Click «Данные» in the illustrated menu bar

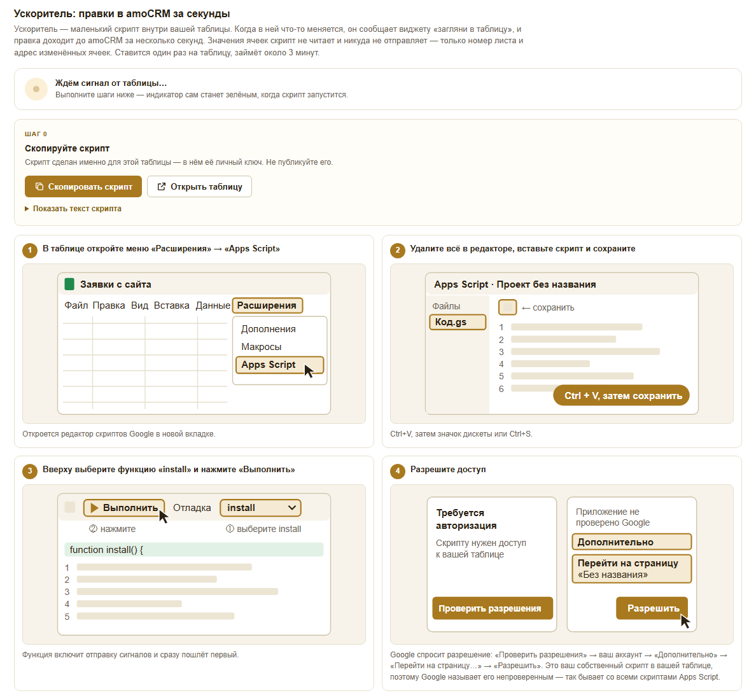(213, 305)
